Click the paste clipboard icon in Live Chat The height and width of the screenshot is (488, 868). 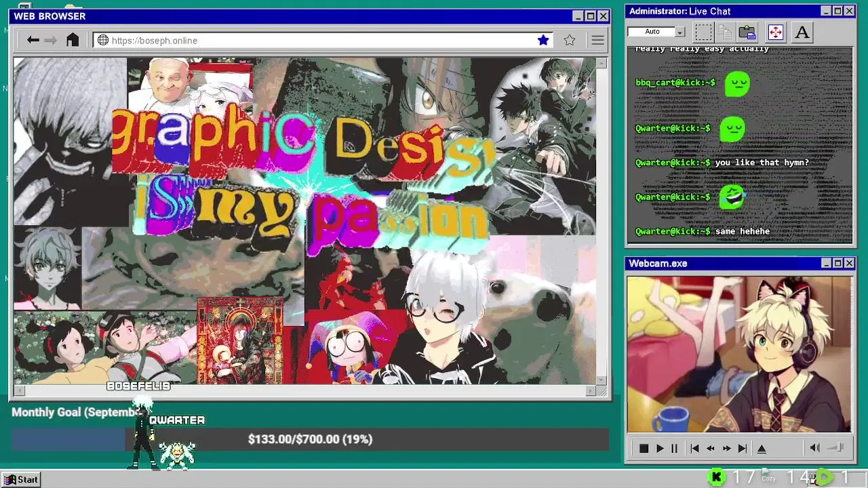pyautogui.click(x=747, y=32)
